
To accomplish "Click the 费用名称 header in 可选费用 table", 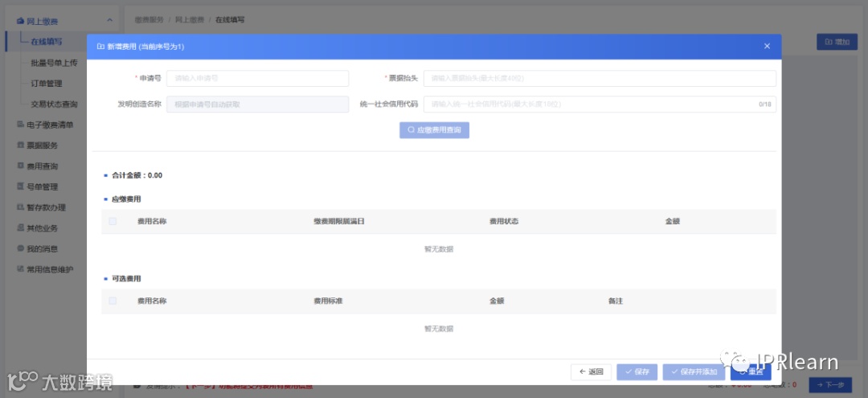I will 152,302.
